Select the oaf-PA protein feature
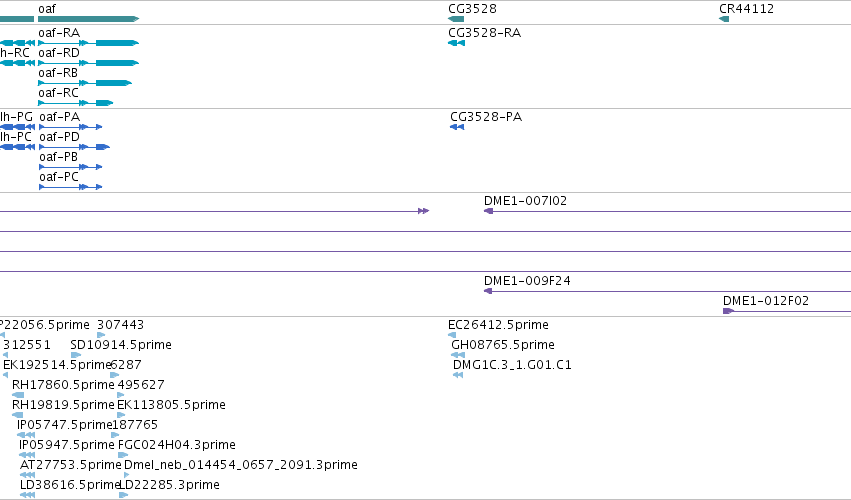The image size is (851, 500). point(71,127)
